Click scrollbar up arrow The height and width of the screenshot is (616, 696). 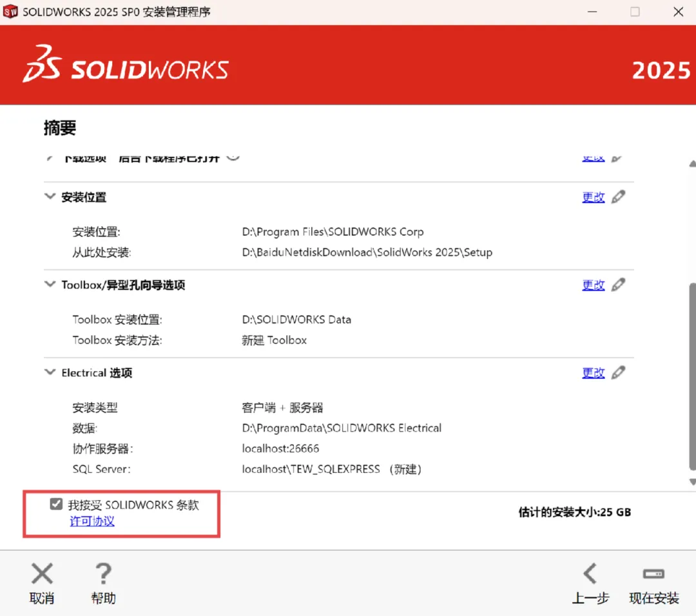(692, 164)
